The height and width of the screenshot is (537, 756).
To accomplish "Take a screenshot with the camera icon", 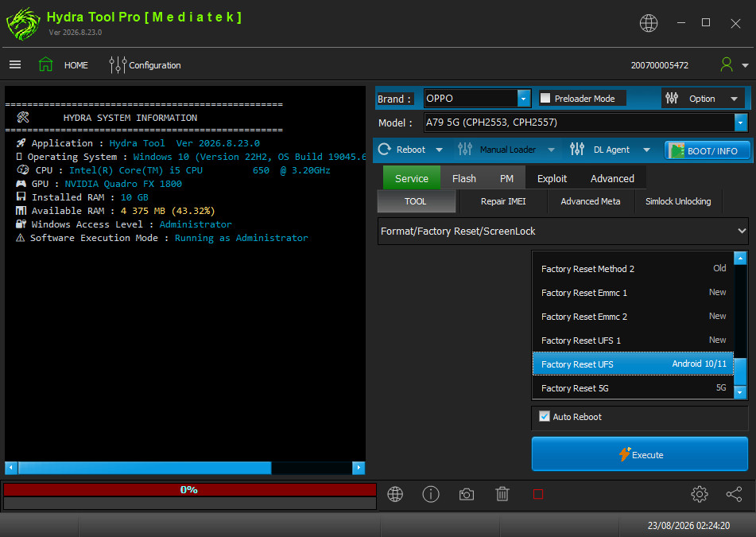I will point(466,494).
